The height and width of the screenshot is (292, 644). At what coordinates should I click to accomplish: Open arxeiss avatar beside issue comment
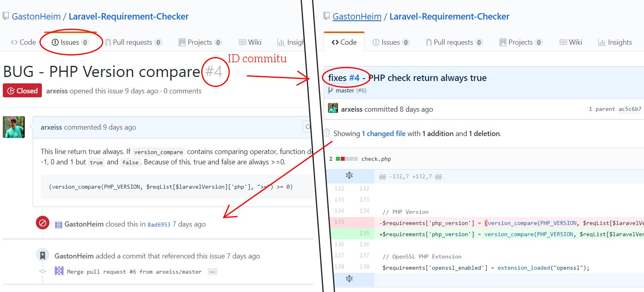[14, 127]
